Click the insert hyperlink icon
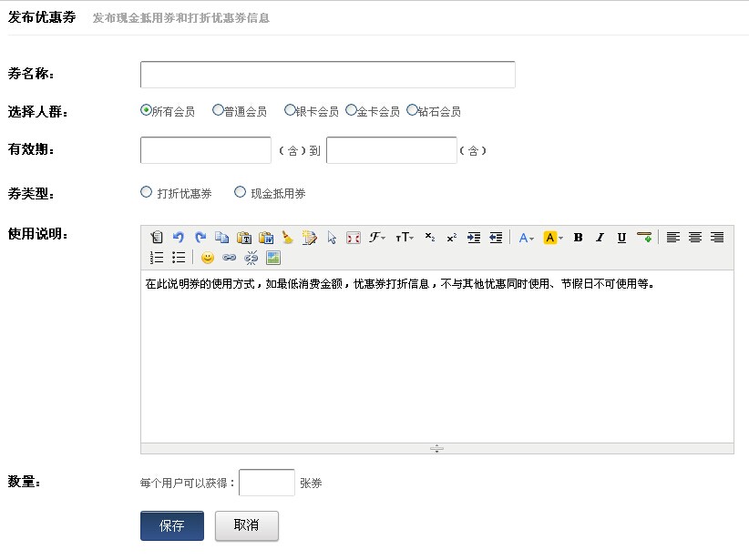 [x=229, y=258]
